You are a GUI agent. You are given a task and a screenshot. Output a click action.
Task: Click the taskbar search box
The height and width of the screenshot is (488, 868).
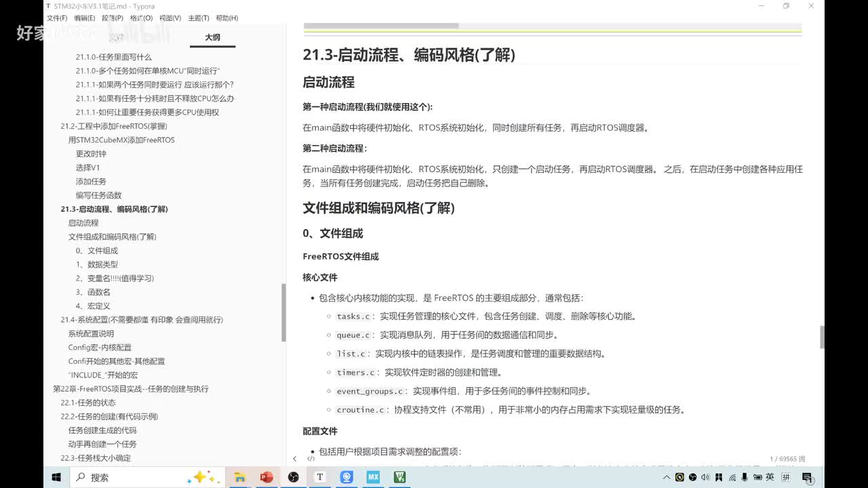coord(148,477)
